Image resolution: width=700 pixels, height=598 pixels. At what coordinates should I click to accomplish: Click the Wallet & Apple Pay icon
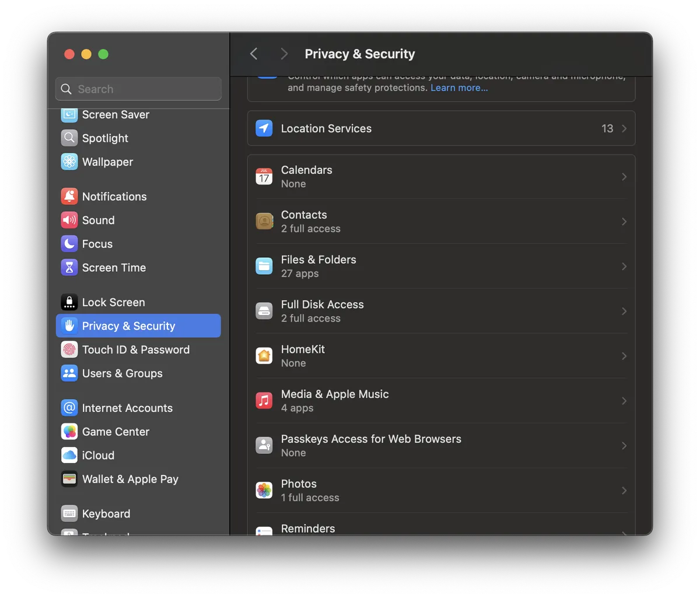(69, 479)
